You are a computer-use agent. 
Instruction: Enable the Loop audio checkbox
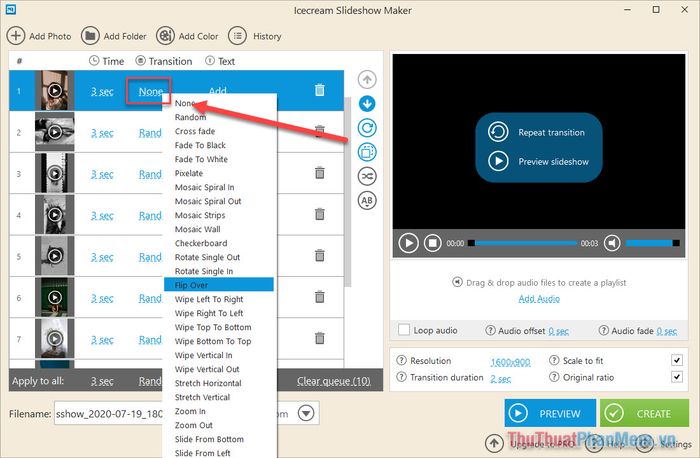click(x=404, y=330)
